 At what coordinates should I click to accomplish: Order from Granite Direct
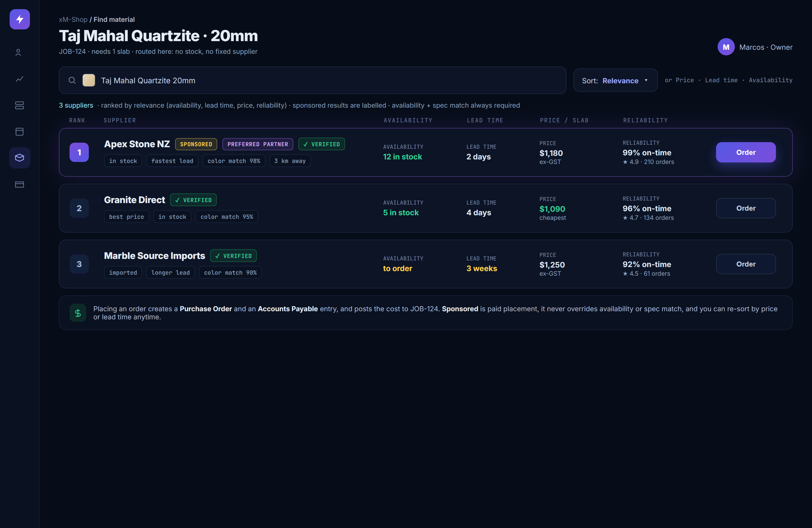(x=746, y=208)
